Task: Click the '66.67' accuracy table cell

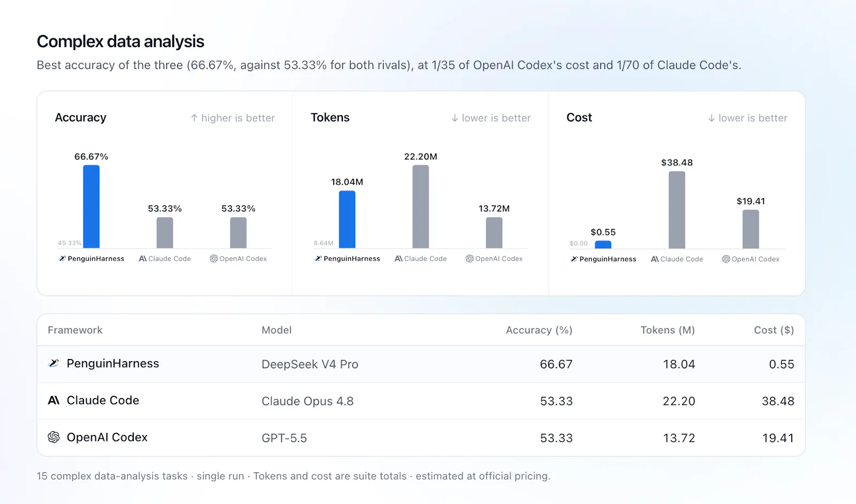Action: pyautogui.click(x=556, y=364)
